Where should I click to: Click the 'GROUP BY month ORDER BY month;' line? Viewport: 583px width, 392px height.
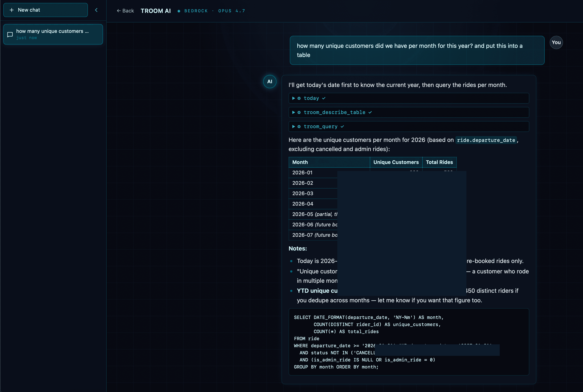(x=336, y=367)
